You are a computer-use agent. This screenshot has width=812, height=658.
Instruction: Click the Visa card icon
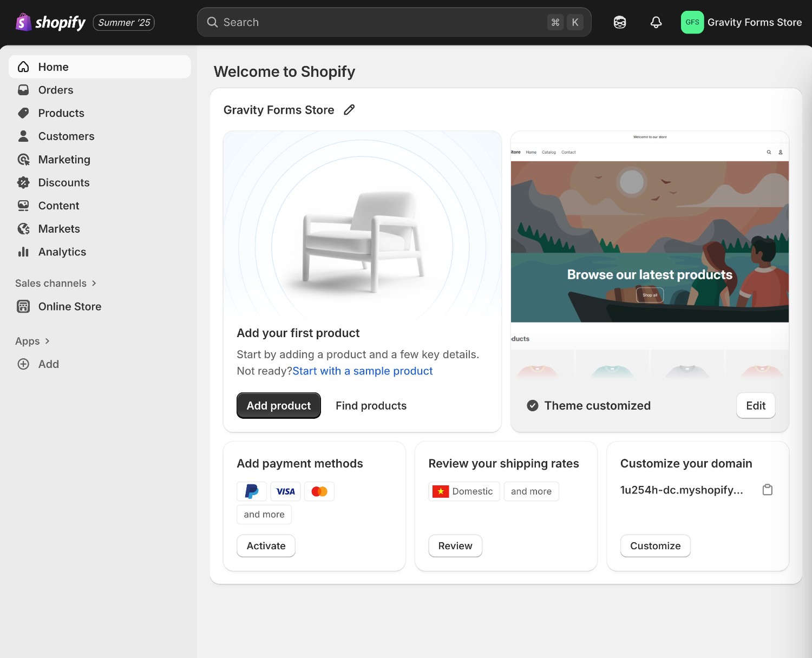point(285,491)
